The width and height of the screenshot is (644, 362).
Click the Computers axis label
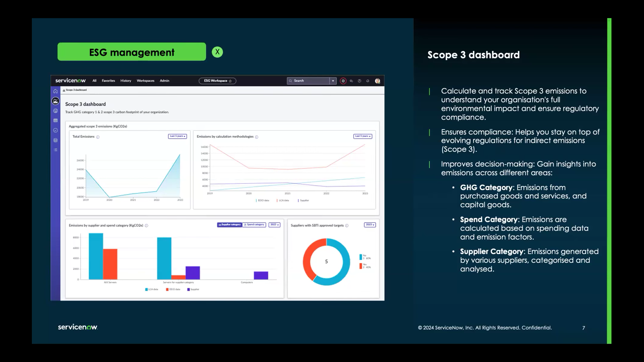(x=247, y=283)
